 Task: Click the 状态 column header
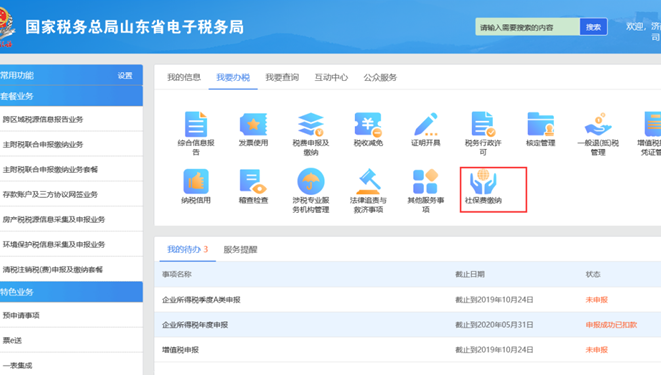pyautogui.click(x=593, y=274)
